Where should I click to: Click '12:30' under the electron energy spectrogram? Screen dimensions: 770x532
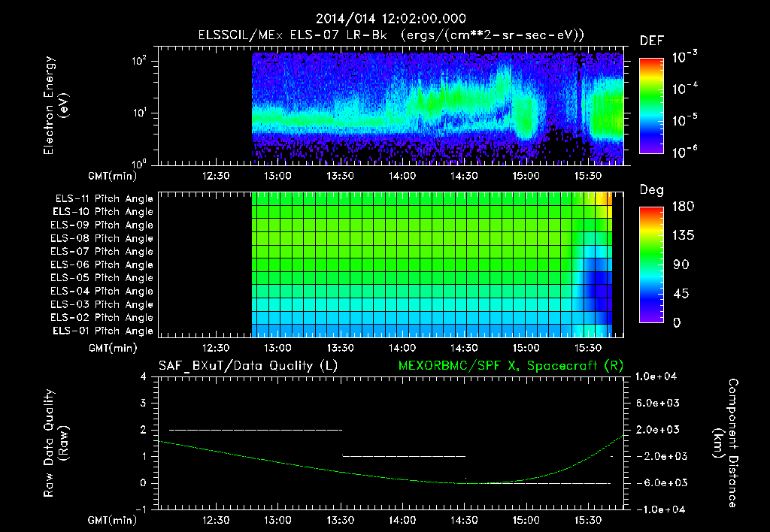[x=216, y=176]
